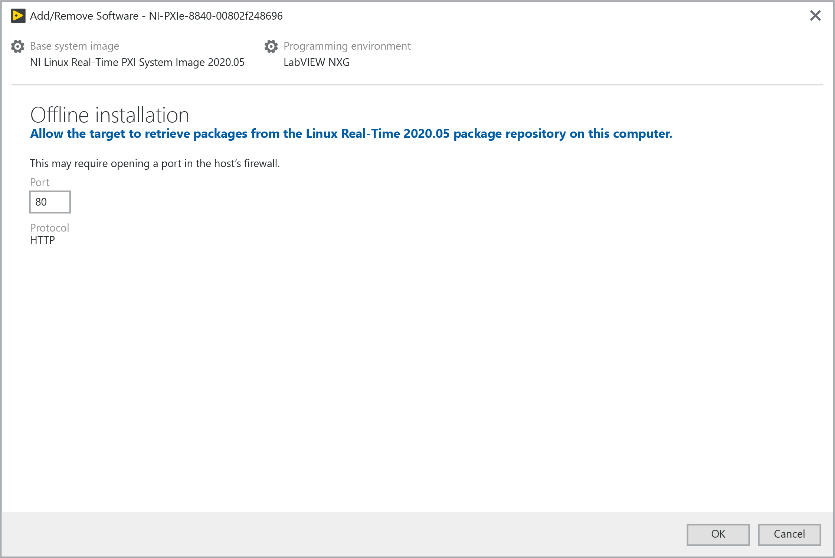This screenshot has height=558, width=835.
Task: Select the Base system image label
Action: pyautogui.click(x=74, y=46)
